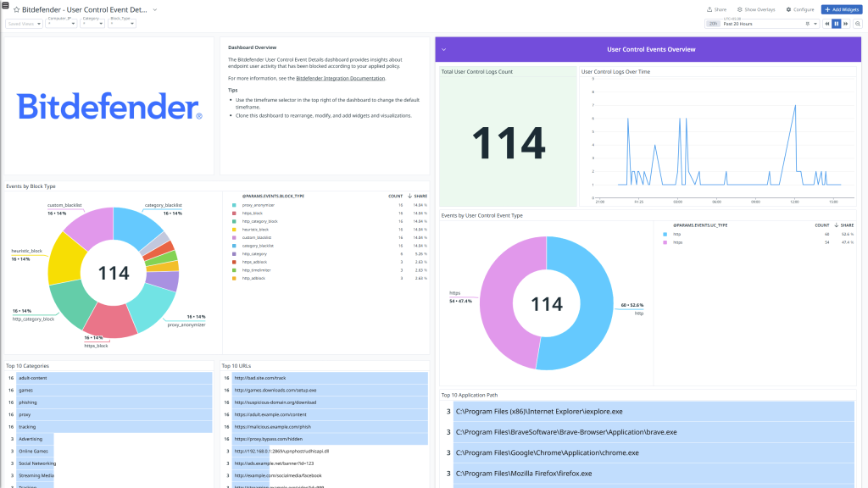Click the star to favorite the dashboard
This screenshot has height=488, width=868.
17,9
